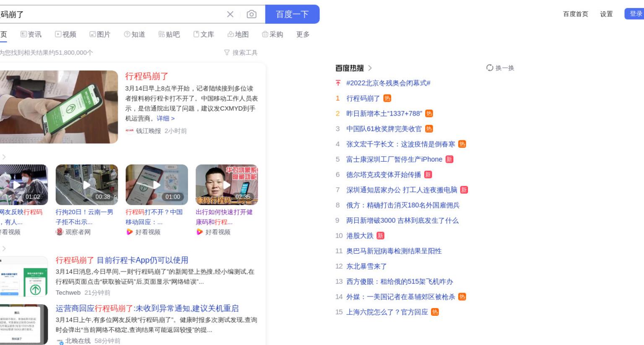Open image search via the camera icon
This screenshot has height=345, width=644.
tap(252, 14)
